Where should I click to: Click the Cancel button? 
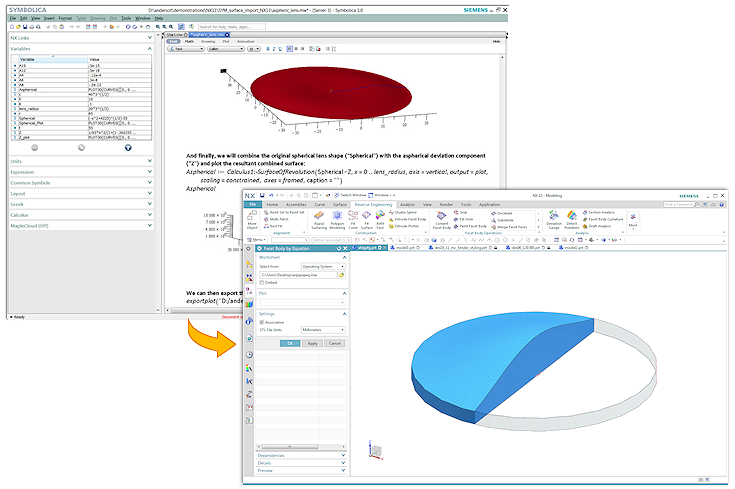(x=334, y=343)
